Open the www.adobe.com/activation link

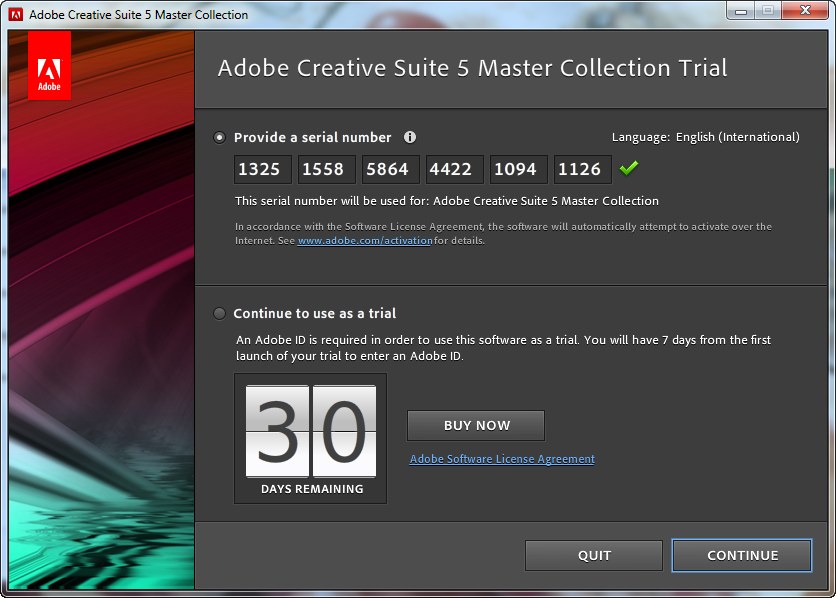(x=365, y=240)
